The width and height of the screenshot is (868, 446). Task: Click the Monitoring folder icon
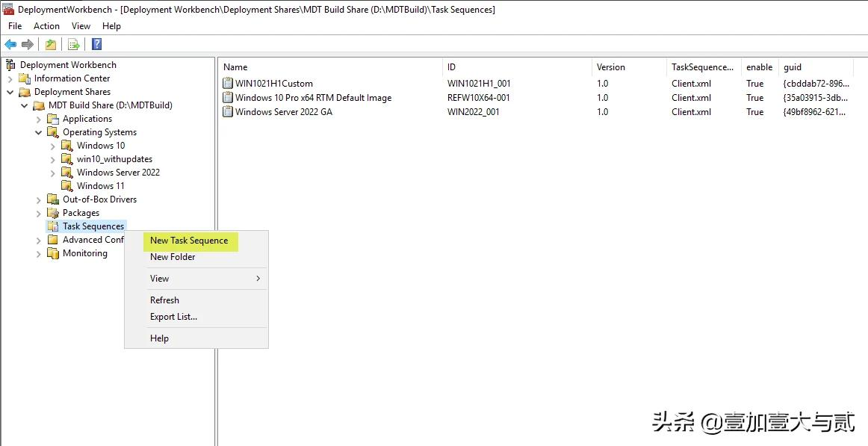(53, 253)
